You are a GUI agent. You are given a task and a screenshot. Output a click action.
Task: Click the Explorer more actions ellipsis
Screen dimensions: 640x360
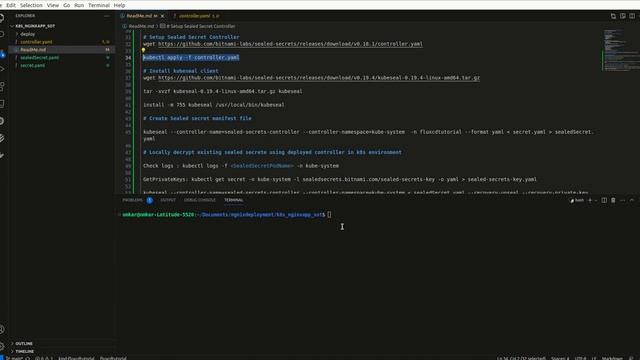pyautogui.click(x=107, y=16)
